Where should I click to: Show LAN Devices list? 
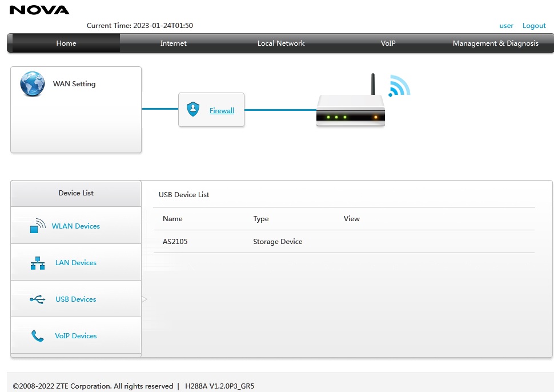click(75, 263)
